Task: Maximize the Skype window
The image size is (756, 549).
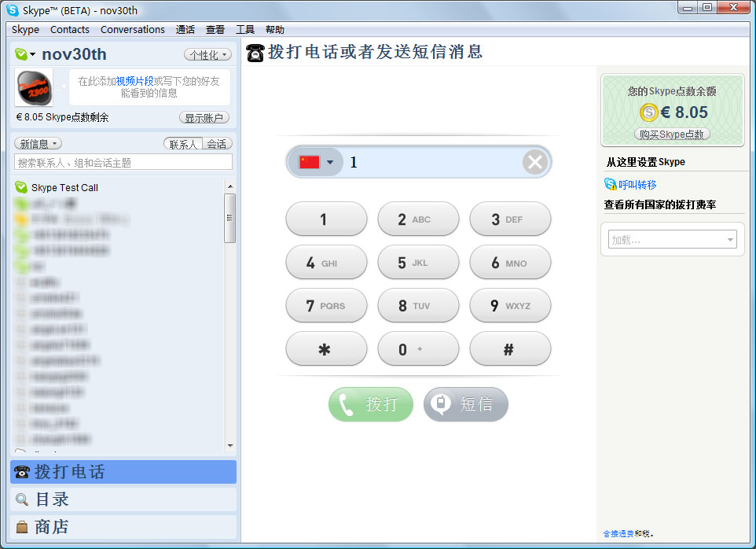Action: tap(706, 8)
